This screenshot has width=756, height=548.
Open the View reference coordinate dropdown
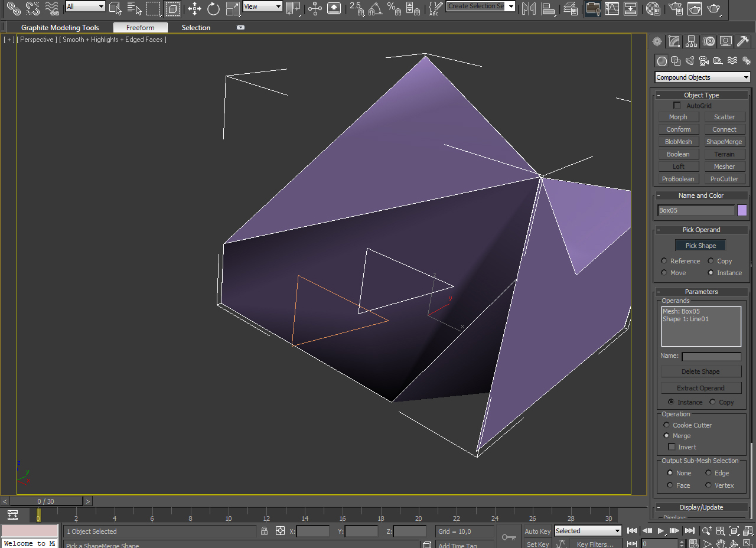[x=263, y=6]
